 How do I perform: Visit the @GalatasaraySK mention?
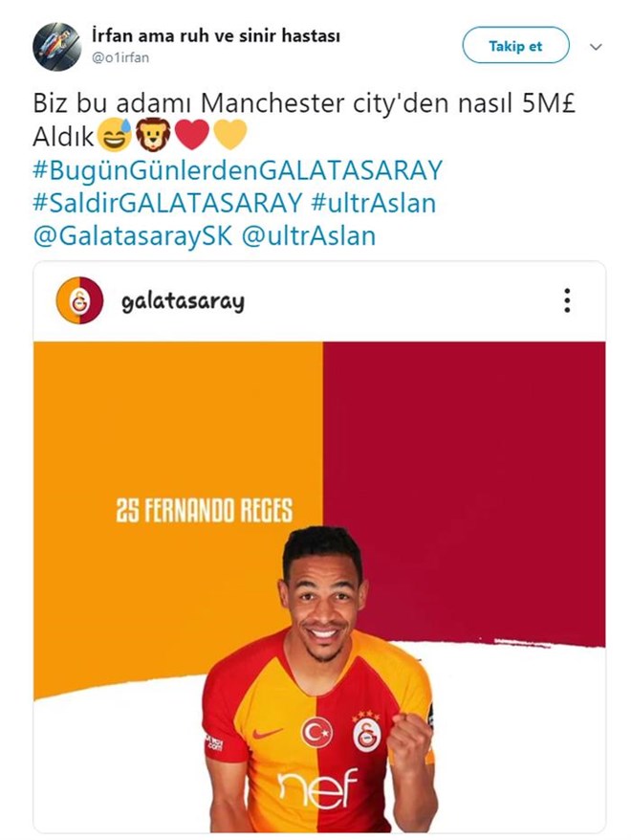pyautogui.click(x=133, y=236)
